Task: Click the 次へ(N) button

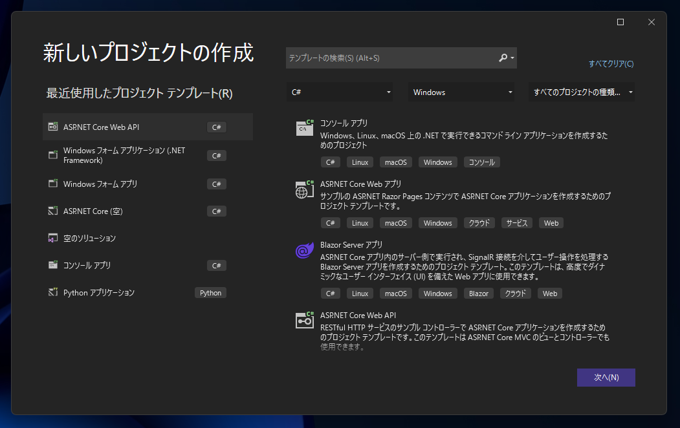Action: click(x=606, y=377)
